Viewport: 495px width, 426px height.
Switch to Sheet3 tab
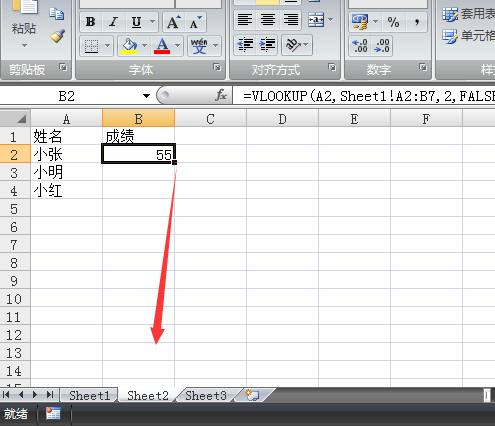206,395
